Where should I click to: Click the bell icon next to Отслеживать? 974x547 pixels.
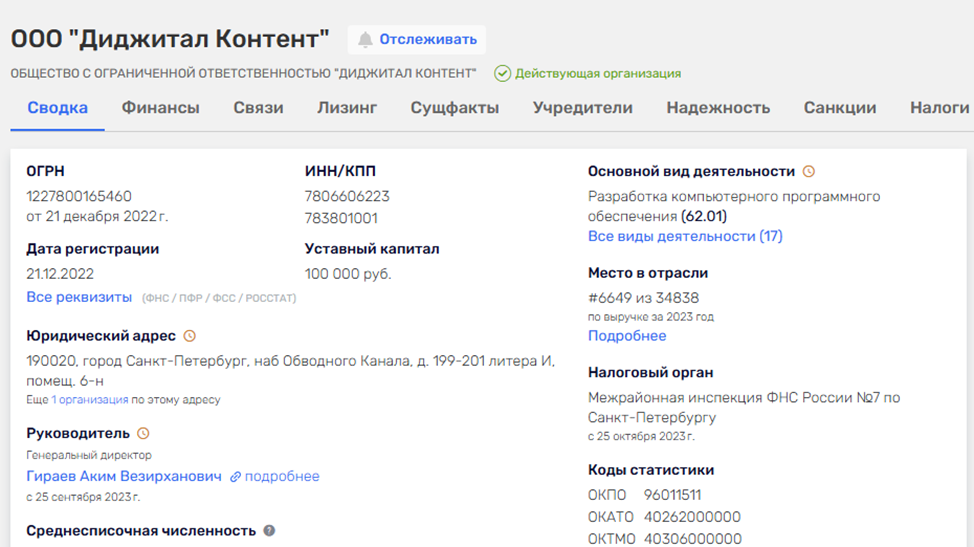(365, 40)
